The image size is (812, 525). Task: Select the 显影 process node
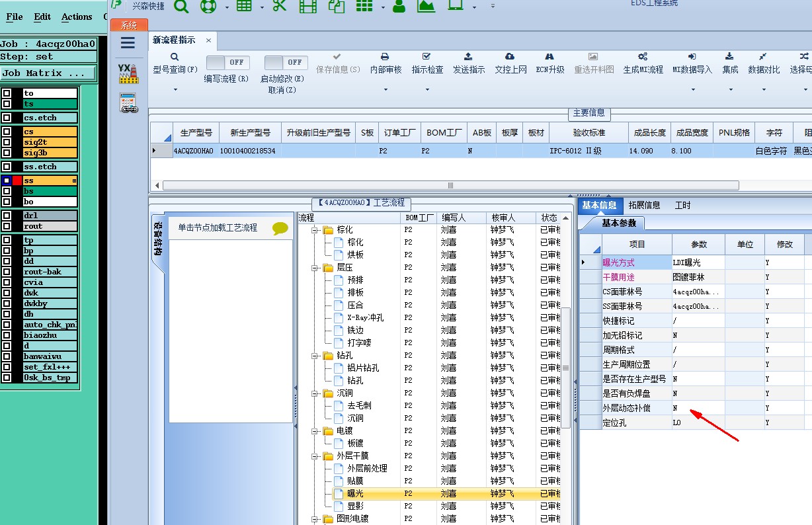pos(355,506)
